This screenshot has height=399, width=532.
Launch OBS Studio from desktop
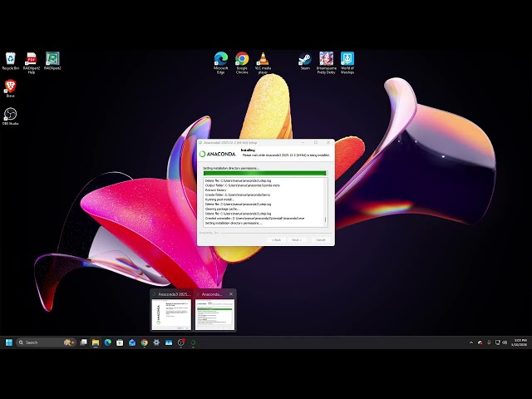pyautogui.click(x=11, y=116)
